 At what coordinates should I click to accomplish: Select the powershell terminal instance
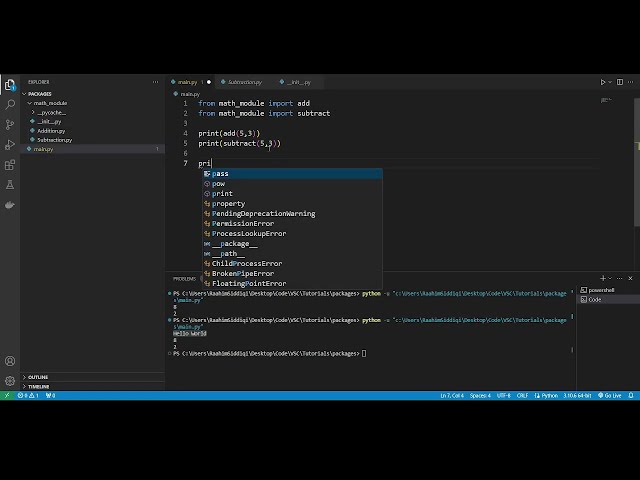point(608,290)
